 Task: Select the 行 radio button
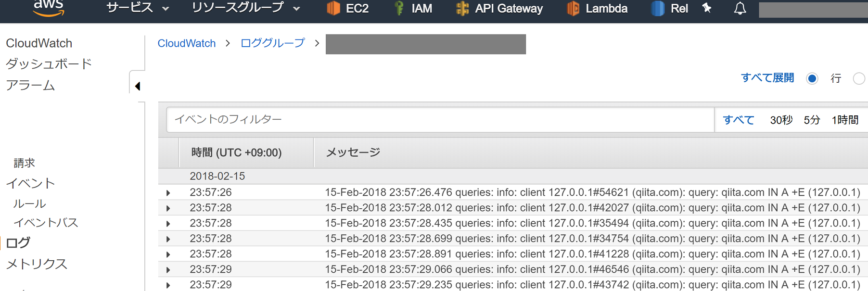coord(812,78)
